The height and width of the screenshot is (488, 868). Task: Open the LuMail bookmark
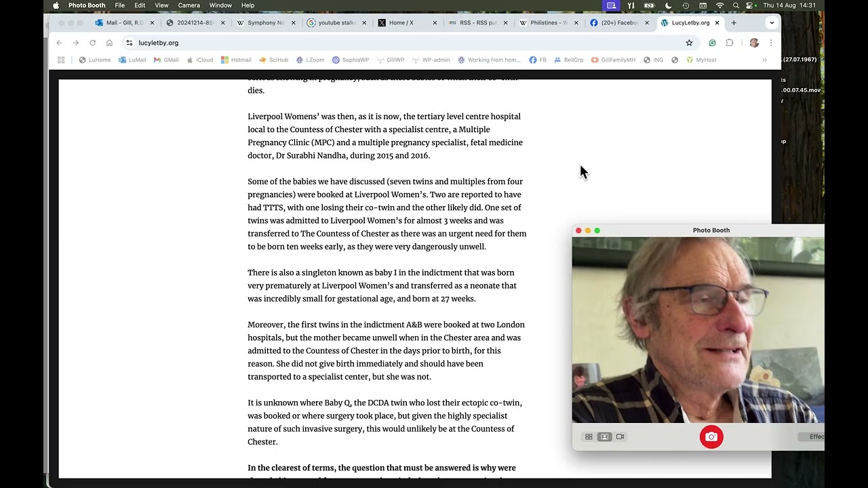132,60
